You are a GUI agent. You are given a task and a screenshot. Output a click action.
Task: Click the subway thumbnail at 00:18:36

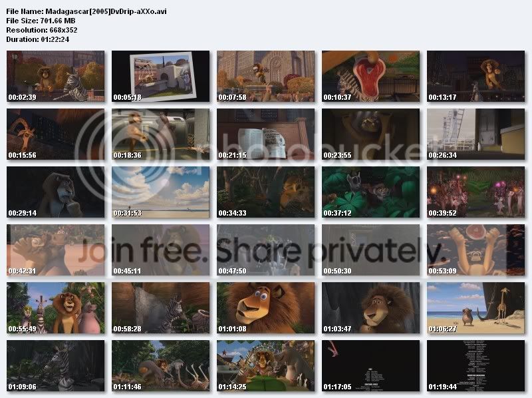tap(160, 134)
